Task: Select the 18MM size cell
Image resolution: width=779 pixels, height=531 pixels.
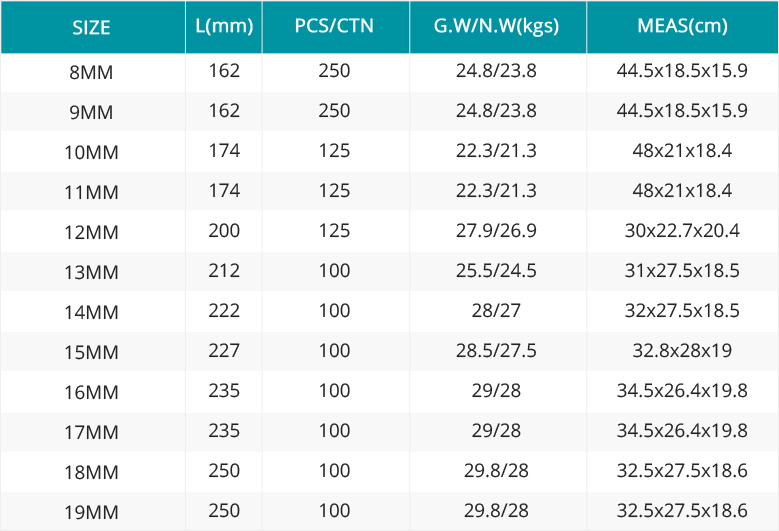Action: click(x=91, y=472)
